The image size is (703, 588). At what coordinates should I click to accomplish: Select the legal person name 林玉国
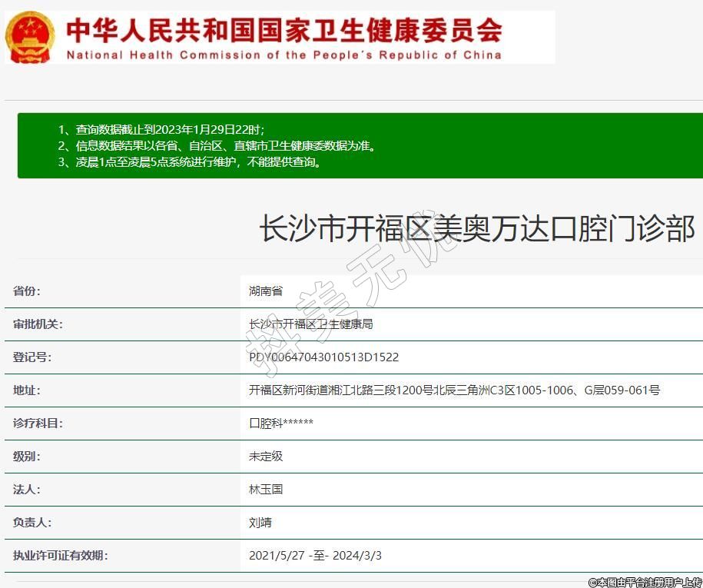pos(266,489)
